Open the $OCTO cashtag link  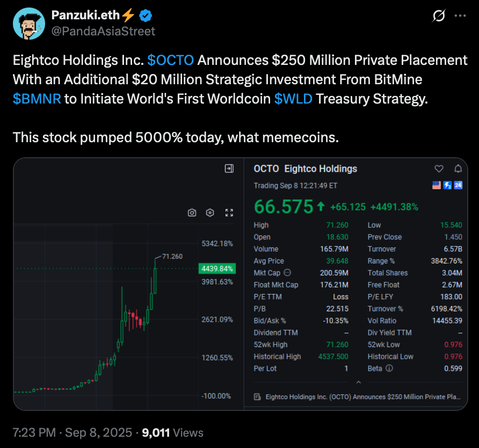point(170,60)
